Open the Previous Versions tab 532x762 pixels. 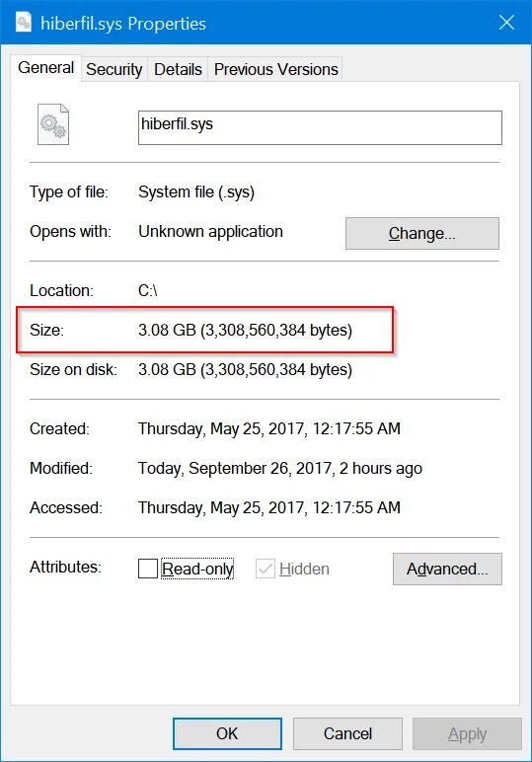coord(276,69)
